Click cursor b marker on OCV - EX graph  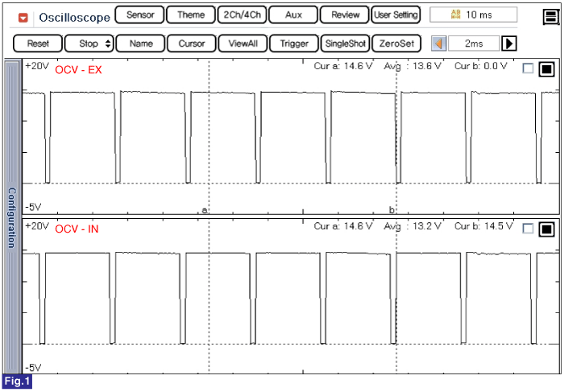click(x=392, y=210)
